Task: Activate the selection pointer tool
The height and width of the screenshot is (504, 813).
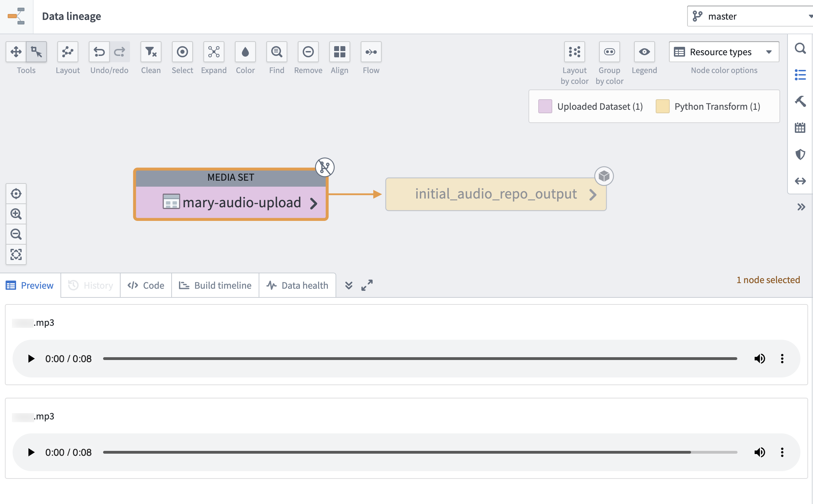Action: click(36, 52)
